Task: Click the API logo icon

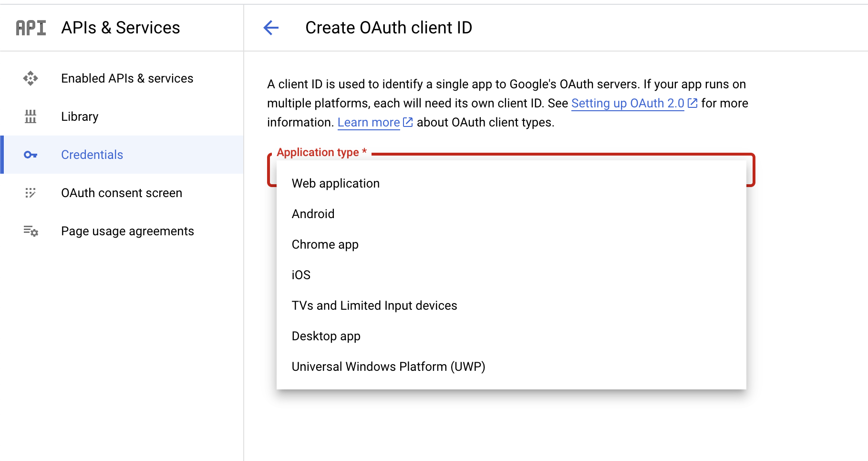Action: pos(31,28)
